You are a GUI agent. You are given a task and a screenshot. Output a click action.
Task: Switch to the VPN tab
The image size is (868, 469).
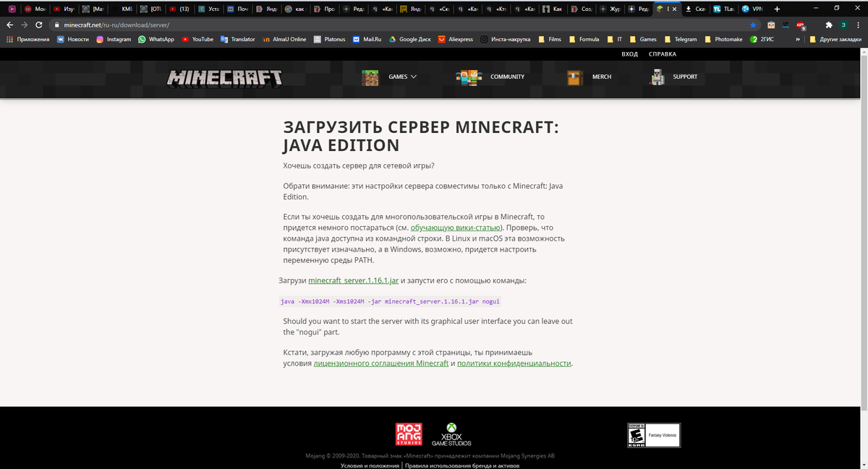753,9
